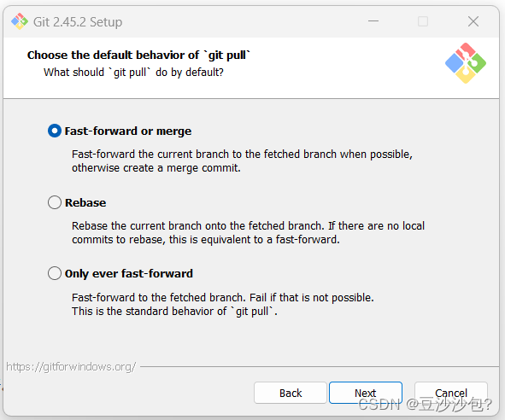505x420 pixels.
Task: Click the "Choose the default behavior" heading
Action: [x=138, y=55]
